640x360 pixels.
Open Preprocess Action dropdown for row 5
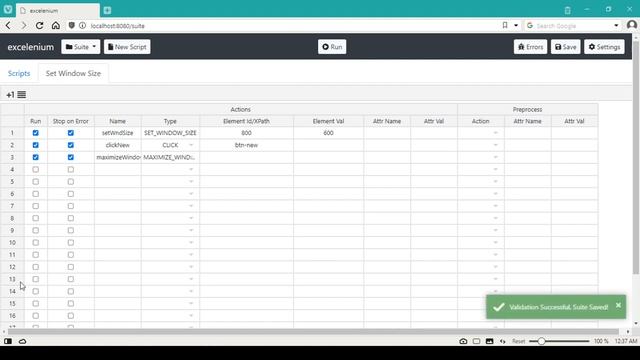pos(496,182)
